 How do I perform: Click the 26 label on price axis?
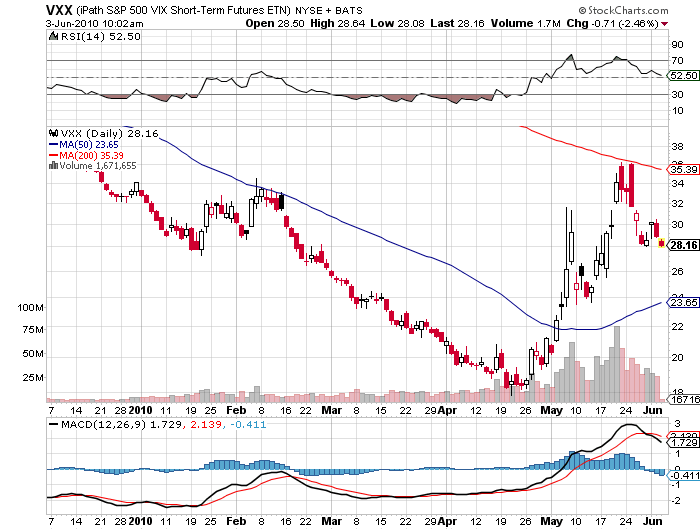tap(677, 271)
